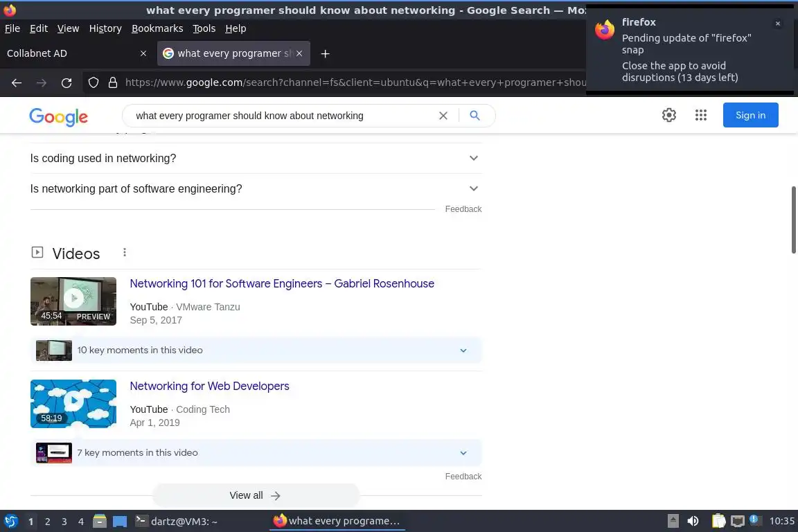Click the Firefox URL address bar
This screenshot has height=532, width=798.
point(355,82)
